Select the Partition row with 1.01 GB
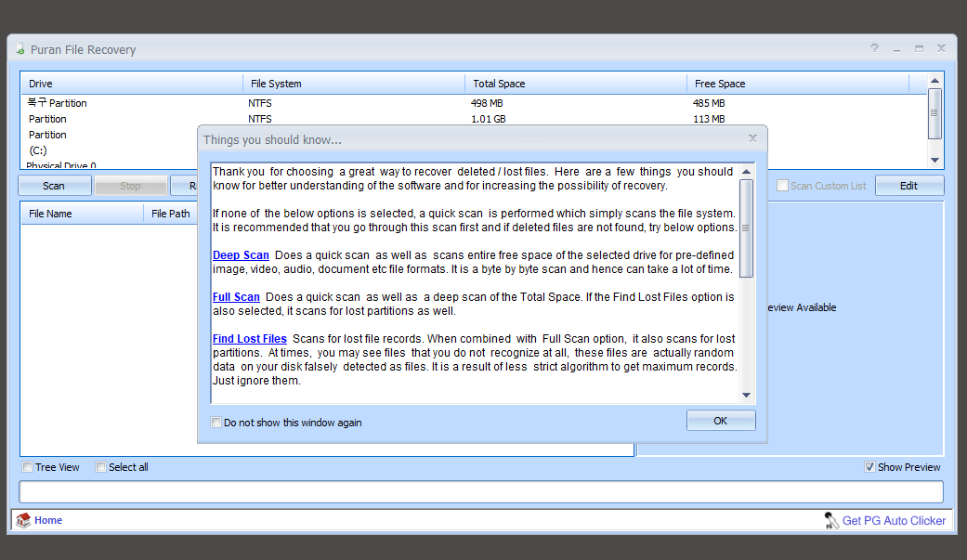 coord(475,119)
